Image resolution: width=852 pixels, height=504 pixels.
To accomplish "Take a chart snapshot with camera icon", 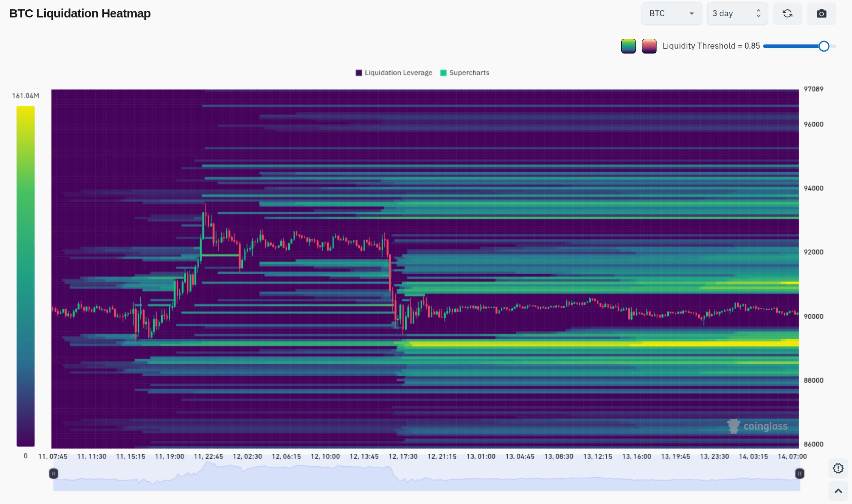I will (821, 13).
